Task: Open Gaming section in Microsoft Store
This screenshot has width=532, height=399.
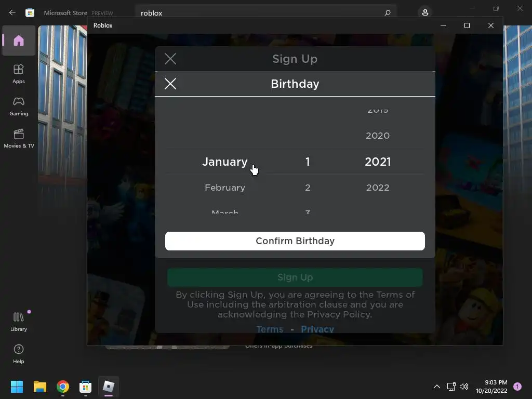Action: (x=19, y=106)
